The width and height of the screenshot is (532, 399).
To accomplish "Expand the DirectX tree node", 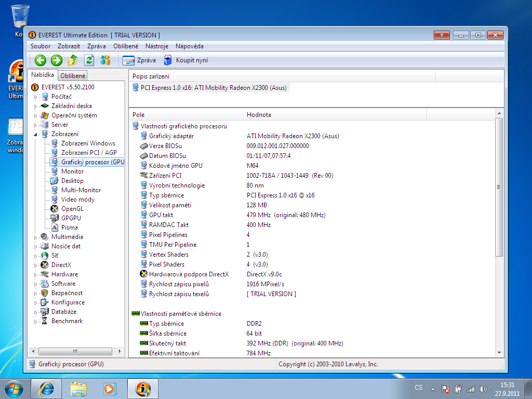I will tap(36, 265).
